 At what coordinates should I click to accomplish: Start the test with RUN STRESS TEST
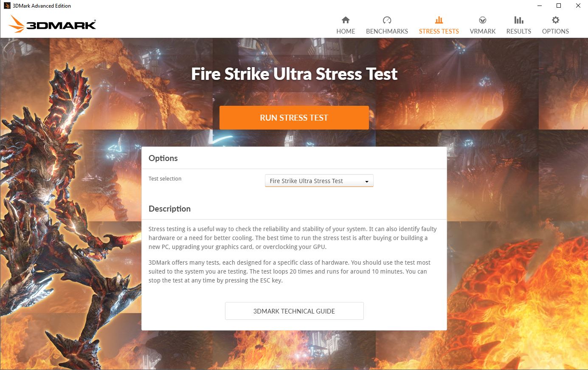click(294, 118)
